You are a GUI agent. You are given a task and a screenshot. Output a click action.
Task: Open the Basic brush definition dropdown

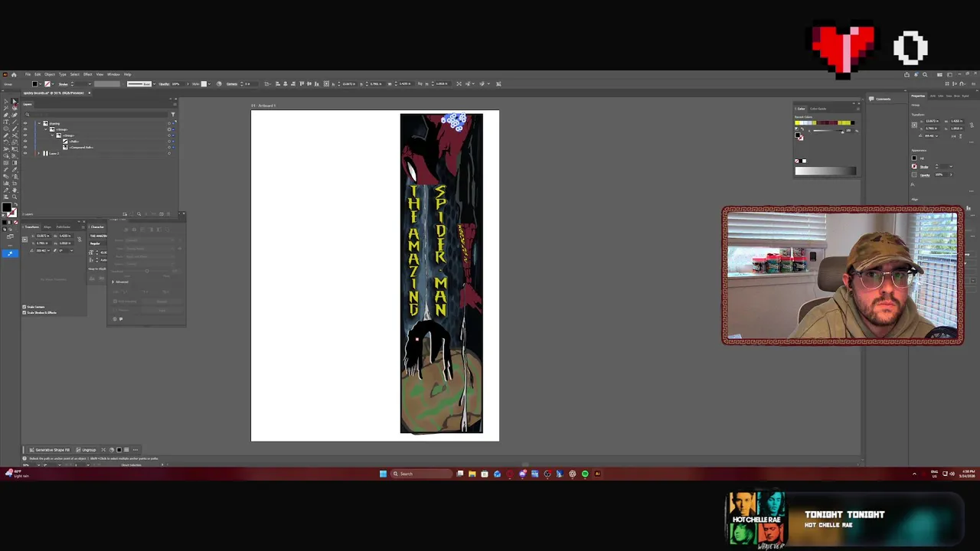click(x=154, y=84)
